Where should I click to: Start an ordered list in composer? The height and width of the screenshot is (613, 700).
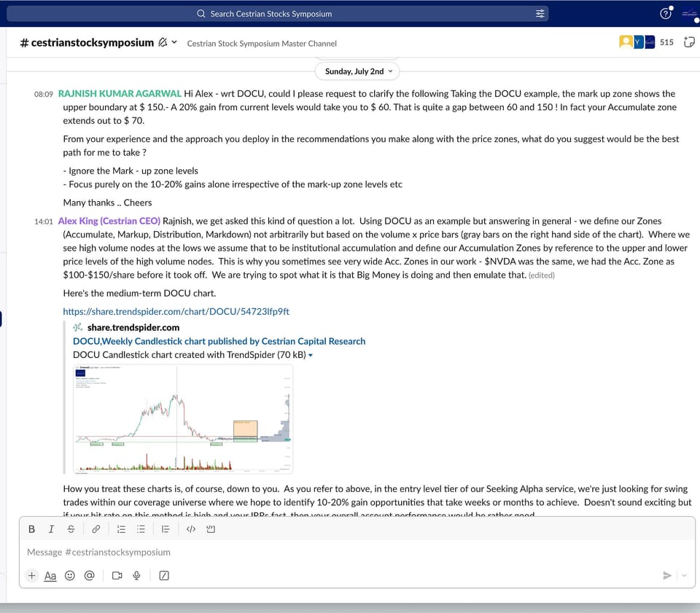point(121,529)
